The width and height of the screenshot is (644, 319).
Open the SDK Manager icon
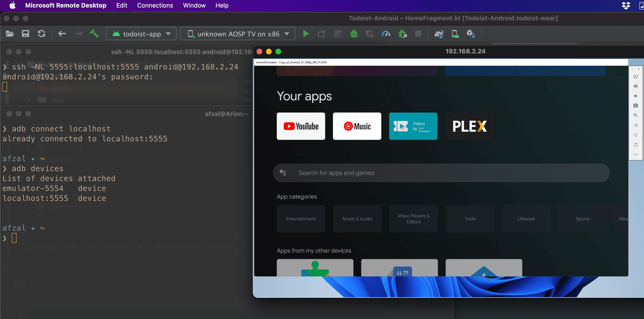[x=471, y=34]
